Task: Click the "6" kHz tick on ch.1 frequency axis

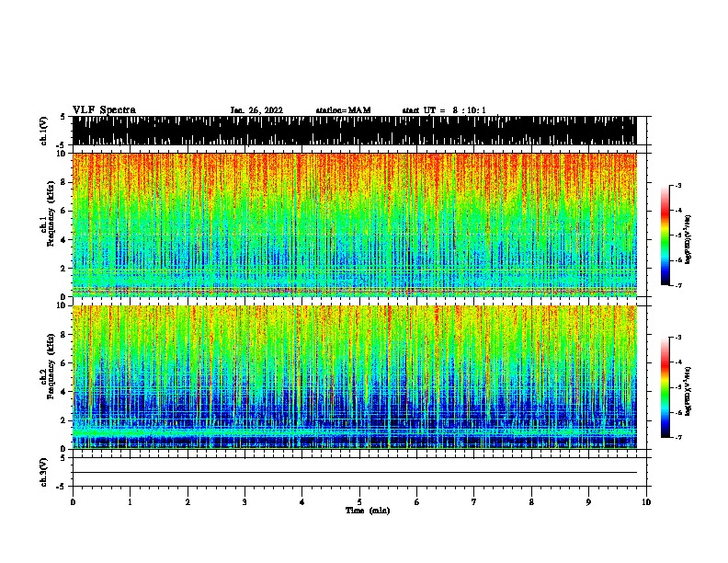Action: coord(63,211)
